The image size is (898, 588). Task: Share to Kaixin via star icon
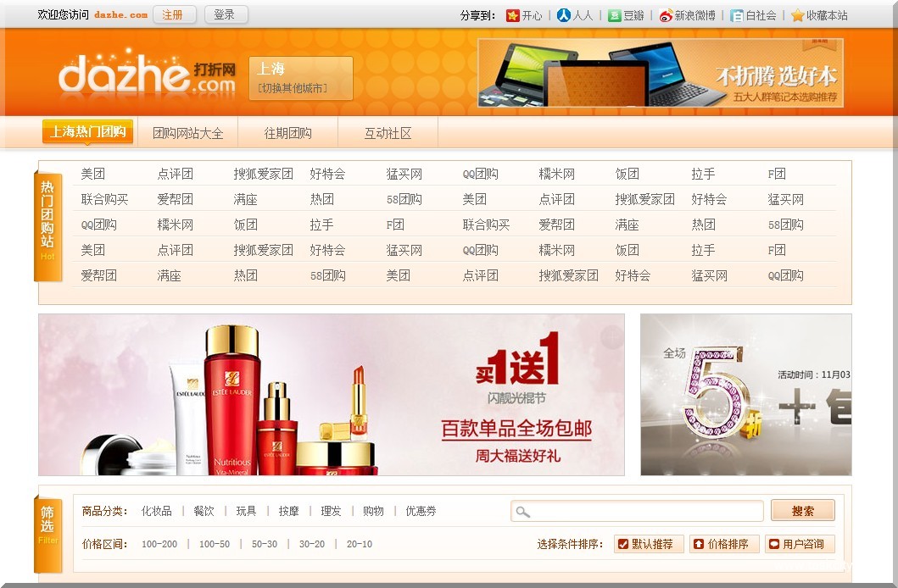tap(512, 15)
